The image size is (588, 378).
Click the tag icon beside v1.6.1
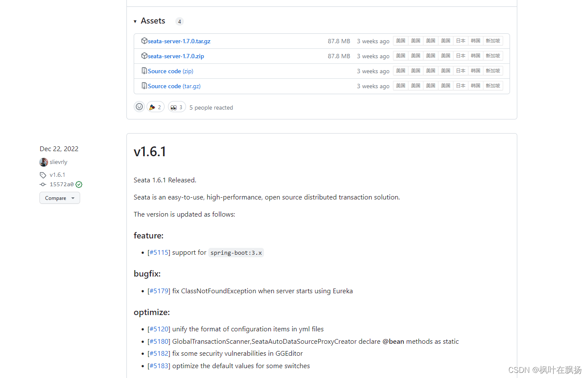[x=43, y=175]
